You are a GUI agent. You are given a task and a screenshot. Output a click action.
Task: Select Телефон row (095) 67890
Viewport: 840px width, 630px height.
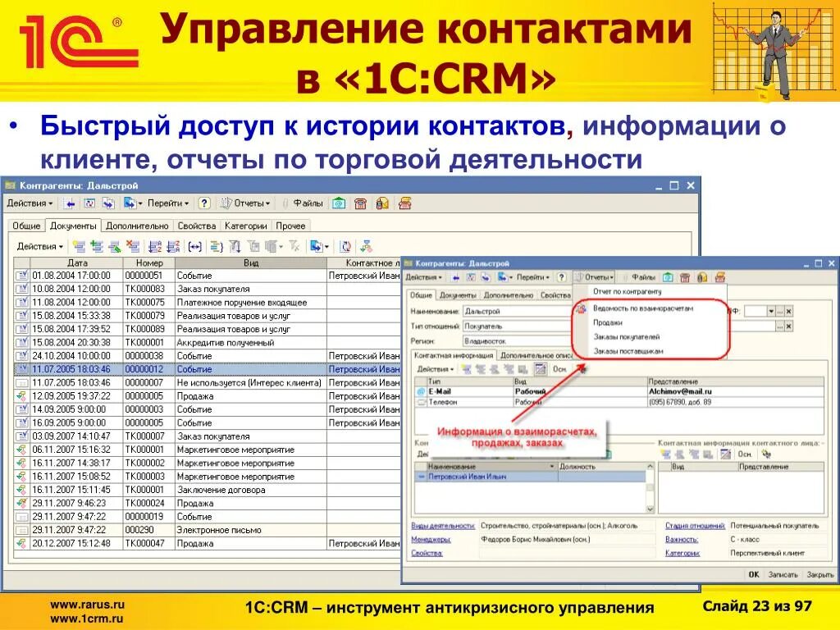point(619,402)
